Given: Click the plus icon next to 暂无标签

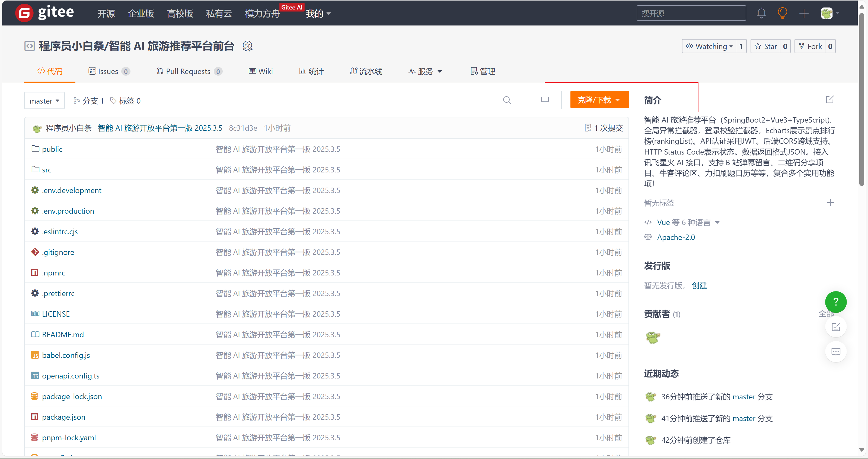Looking at the screenshot, I should point(830,203).
